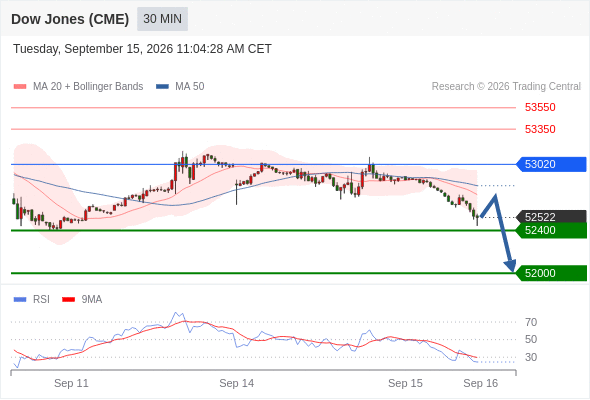Click the 53350 resistance level label
Screen dimensions: 590x400
[x=540, y=129]
